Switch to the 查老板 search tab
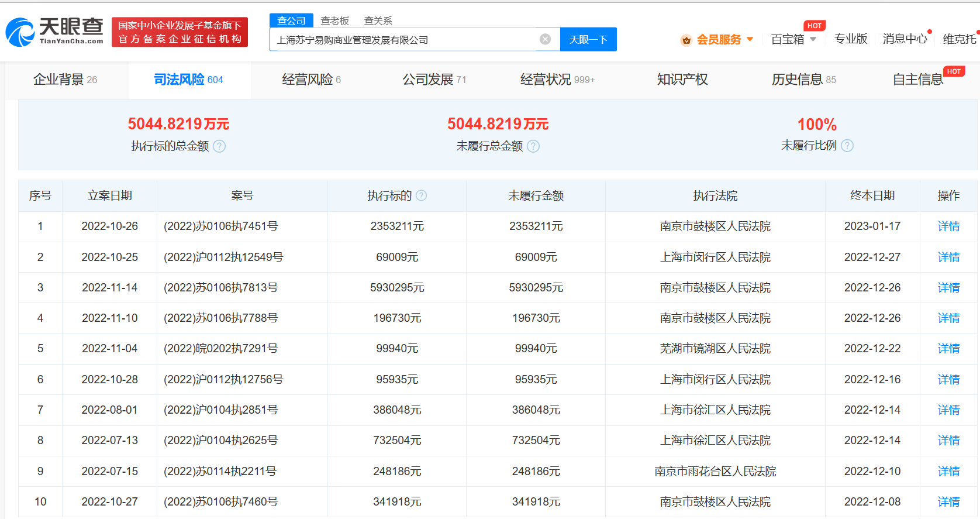 click(x=334, y=20)
